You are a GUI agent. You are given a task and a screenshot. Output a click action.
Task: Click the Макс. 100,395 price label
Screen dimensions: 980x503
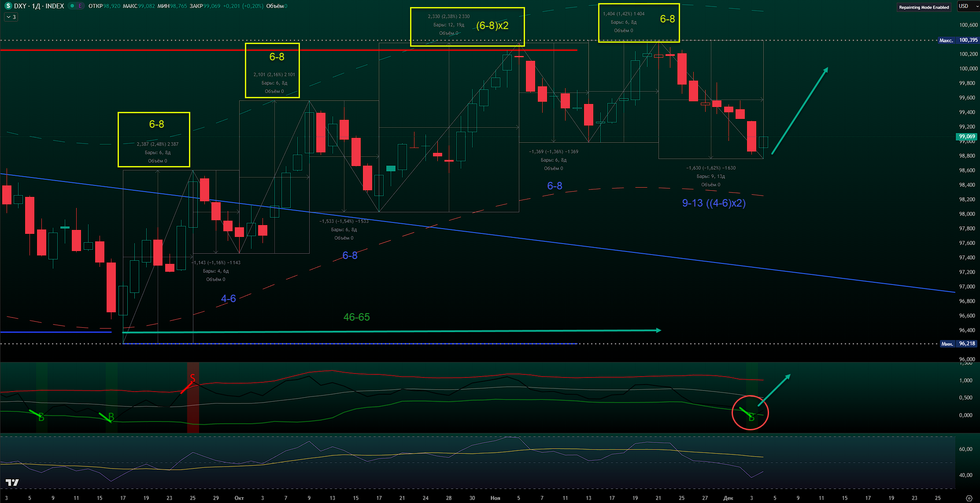pyautogui.click(x=958, y=40)
